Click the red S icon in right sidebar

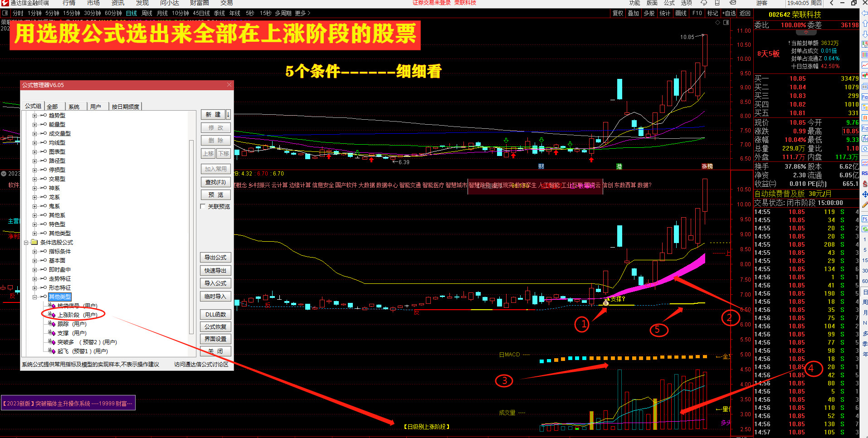click(x=865, y=184)
